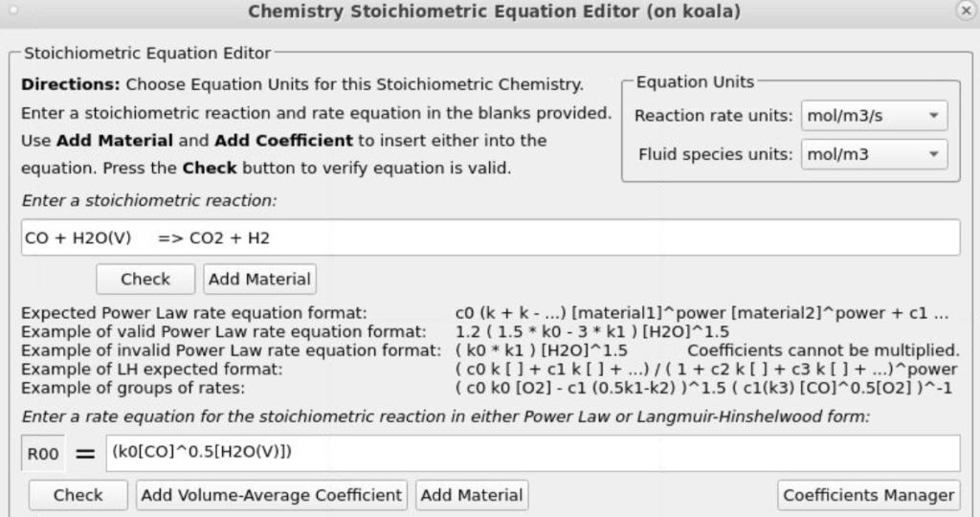Click the Equation Units group heading
The image size is (980, 517).
pyautogui.click(x=695, y=81)
